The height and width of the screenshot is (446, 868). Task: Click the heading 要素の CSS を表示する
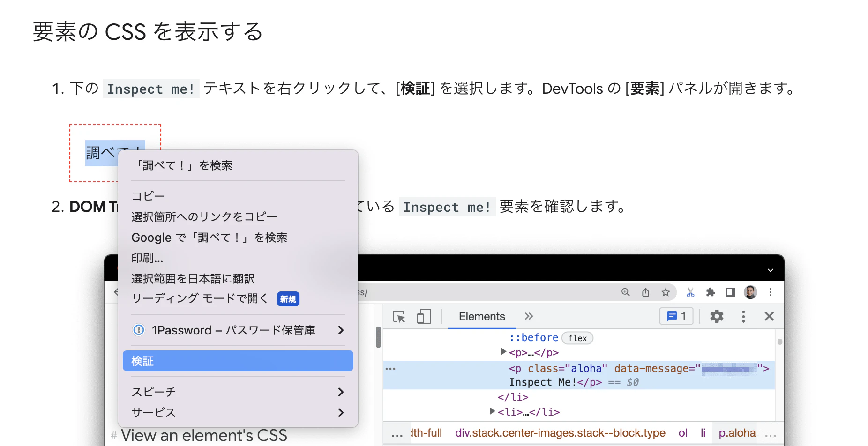pos(148,32)
